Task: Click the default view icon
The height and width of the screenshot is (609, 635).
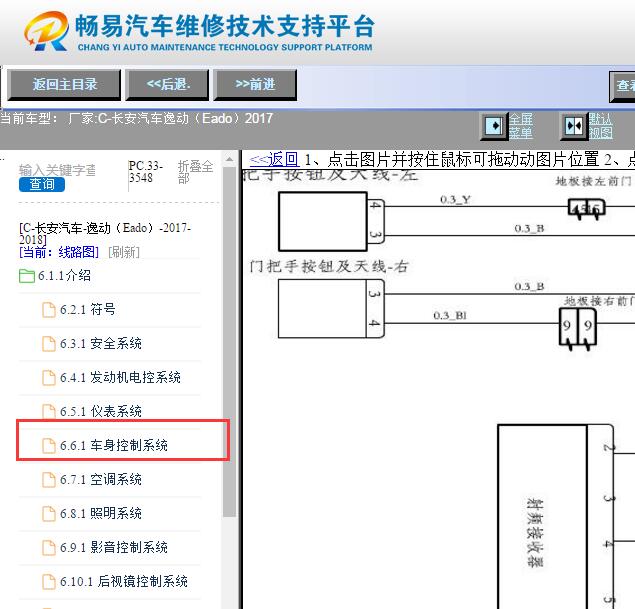Action: click(574, 126)
